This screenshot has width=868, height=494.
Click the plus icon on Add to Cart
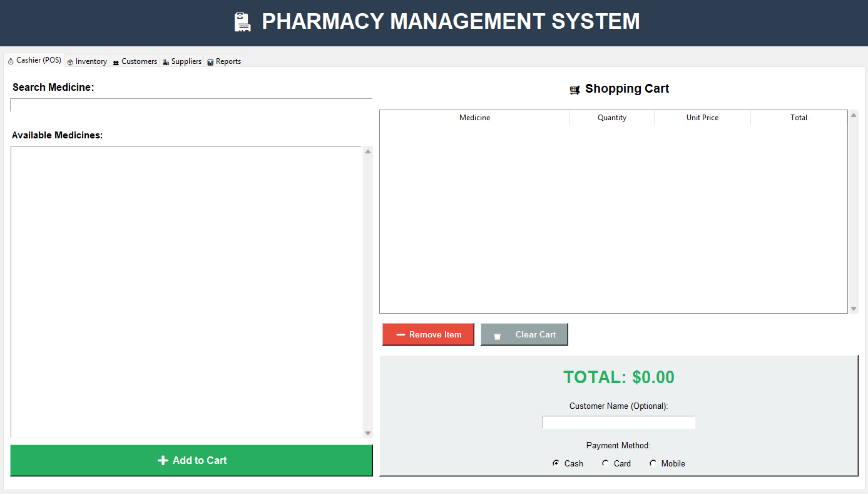[163, 460]
